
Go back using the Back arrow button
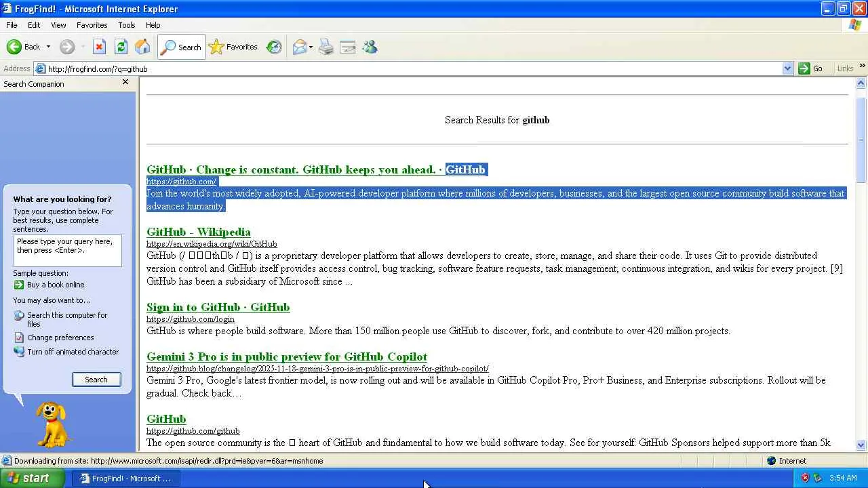pyautogui.click(x=23, y=47)
